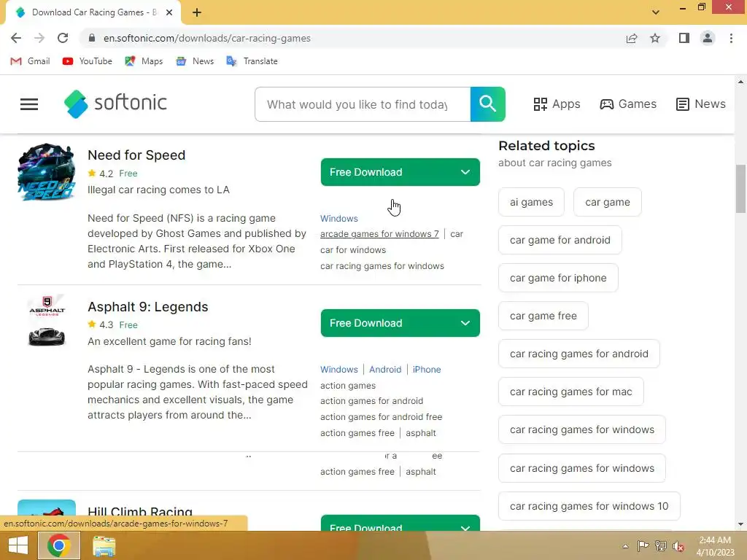
Task: Select car racing games for windows 10 topic
Action: [x=589, y=506]
